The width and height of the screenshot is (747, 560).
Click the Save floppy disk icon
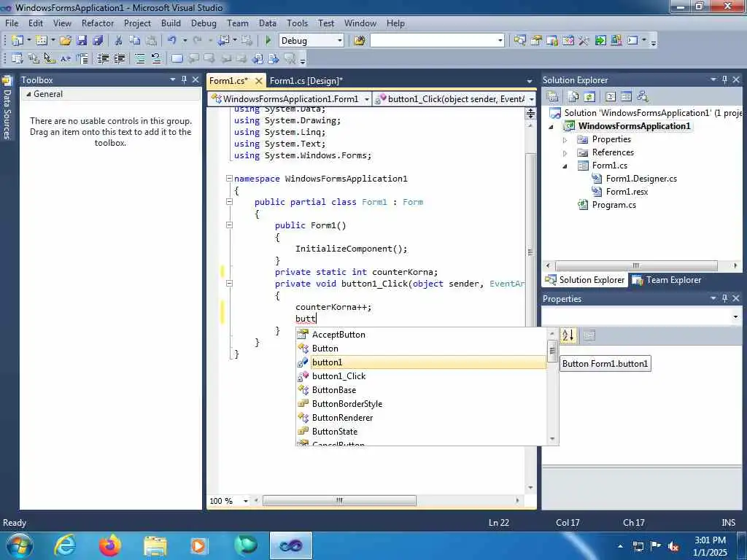82,41
